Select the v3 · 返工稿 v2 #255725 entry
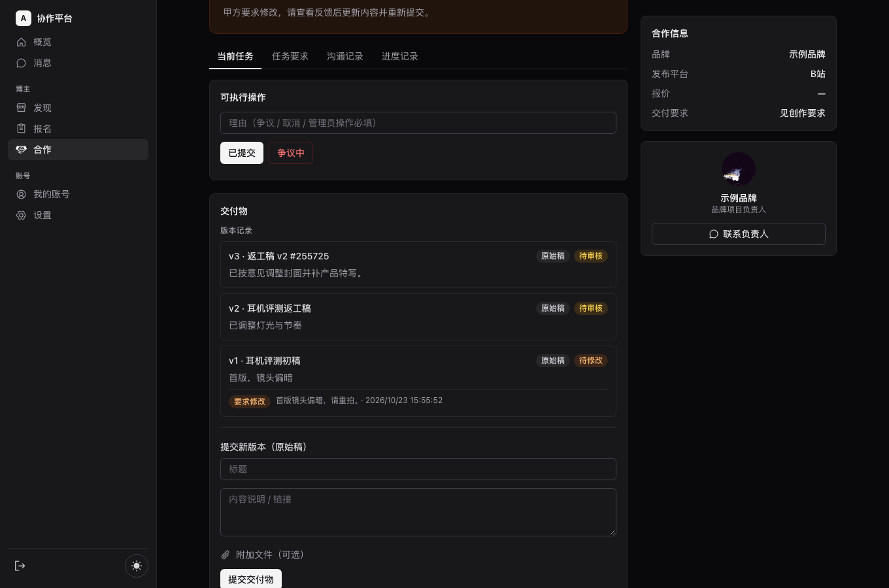The width and height of the screenshot is (889, 588). [x=418, y=265]
